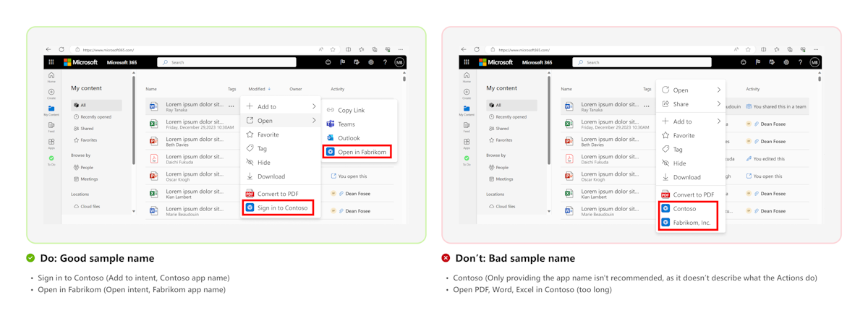Select Recently opened filter in the Do example
Viewport: 868px width, 321px height.
point(92,117)
